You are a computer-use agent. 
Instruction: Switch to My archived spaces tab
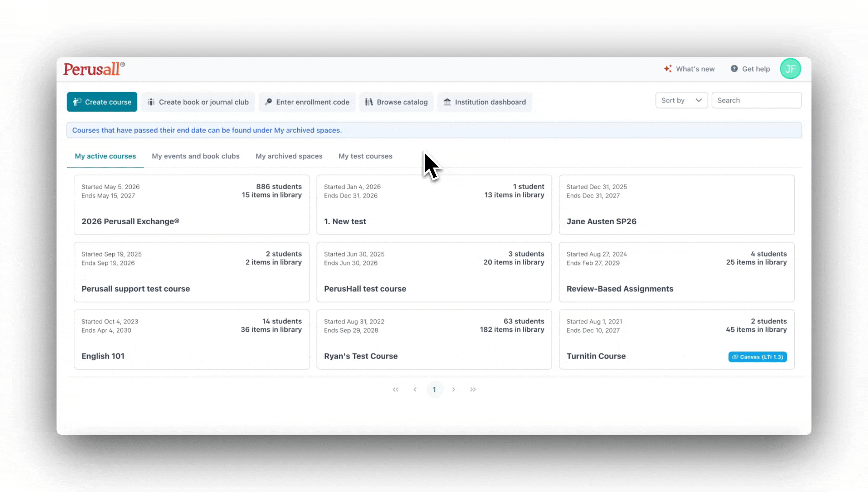[x=289, y=156]
